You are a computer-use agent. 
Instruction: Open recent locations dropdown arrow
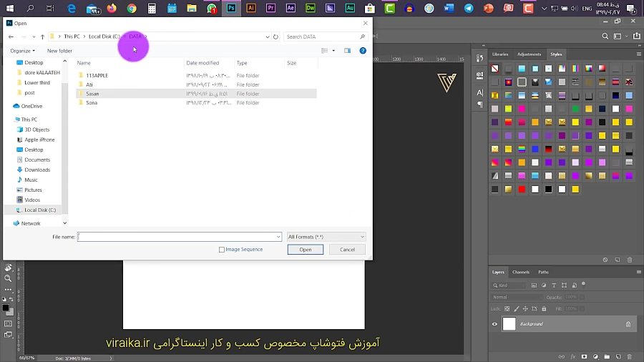click(34, 37)
